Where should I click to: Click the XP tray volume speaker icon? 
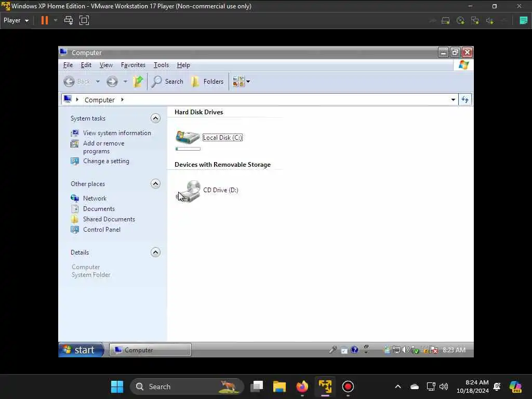[x=405, y=350]
